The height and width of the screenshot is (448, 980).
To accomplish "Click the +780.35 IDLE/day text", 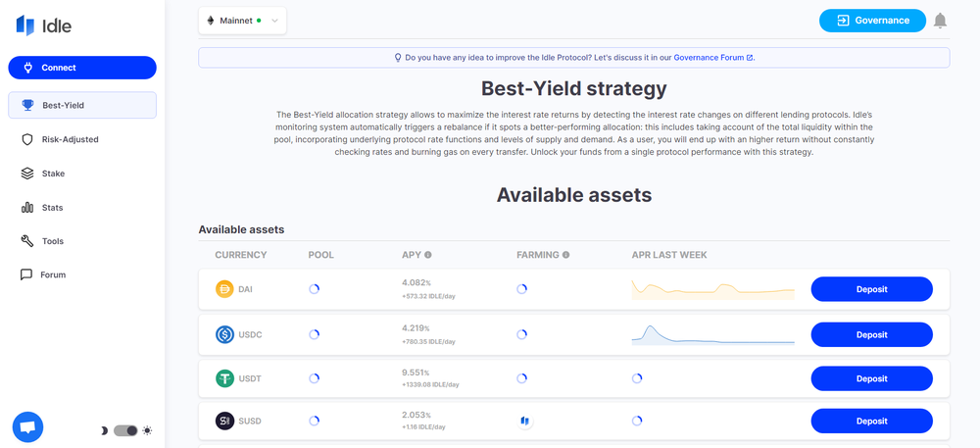I will click(x=428, y=342).
